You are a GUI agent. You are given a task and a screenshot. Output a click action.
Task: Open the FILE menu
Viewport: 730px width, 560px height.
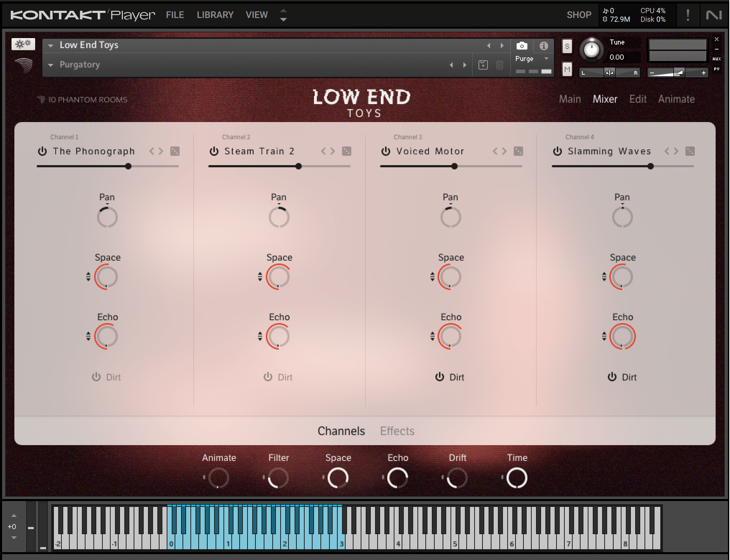click(175, 15)
